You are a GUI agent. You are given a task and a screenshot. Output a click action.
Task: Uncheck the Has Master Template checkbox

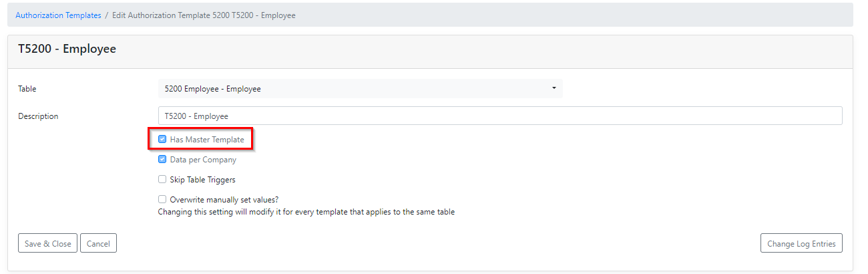pyautogui.click(x=162, y=139)
